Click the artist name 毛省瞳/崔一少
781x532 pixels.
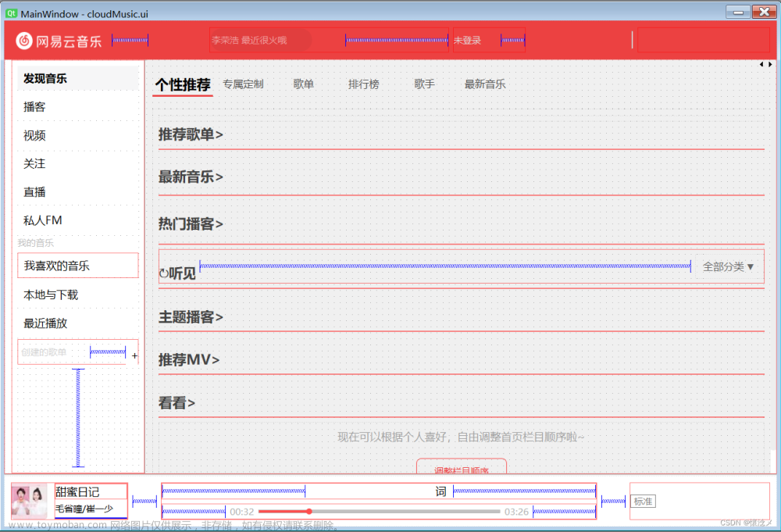coord(84,509)
